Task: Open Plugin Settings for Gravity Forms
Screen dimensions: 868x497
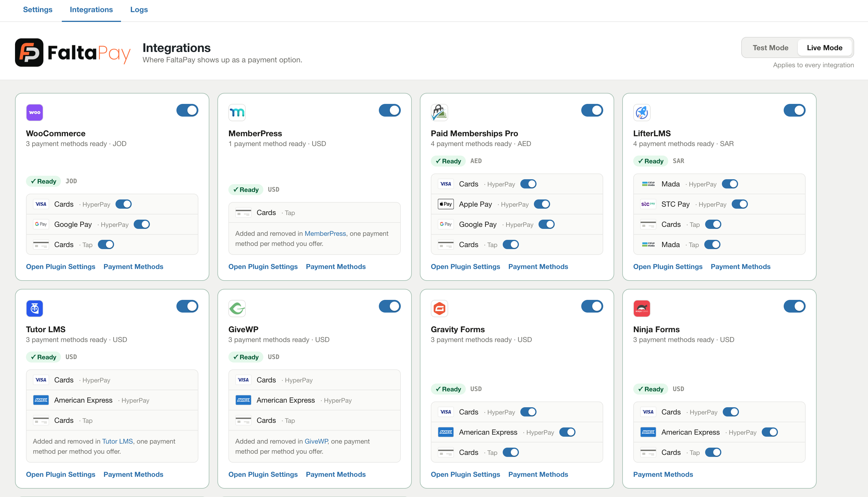Action: (465, 474)
